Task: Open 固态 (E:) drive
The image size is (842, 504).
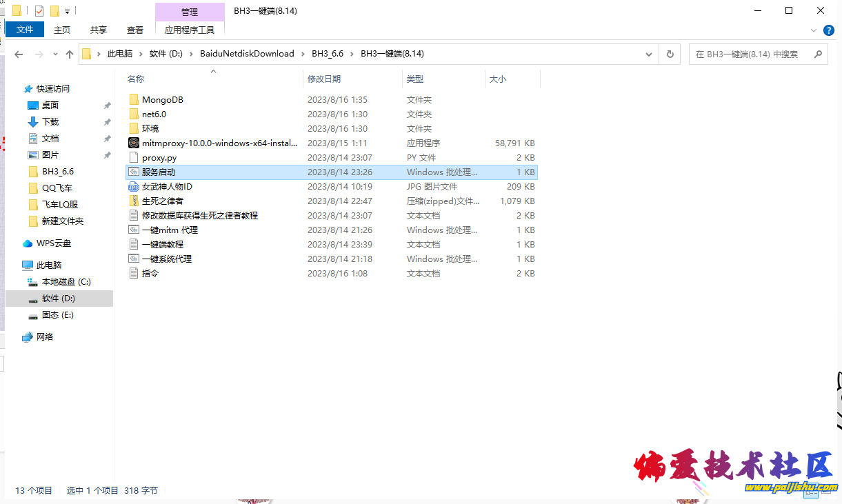Action: 58,315
